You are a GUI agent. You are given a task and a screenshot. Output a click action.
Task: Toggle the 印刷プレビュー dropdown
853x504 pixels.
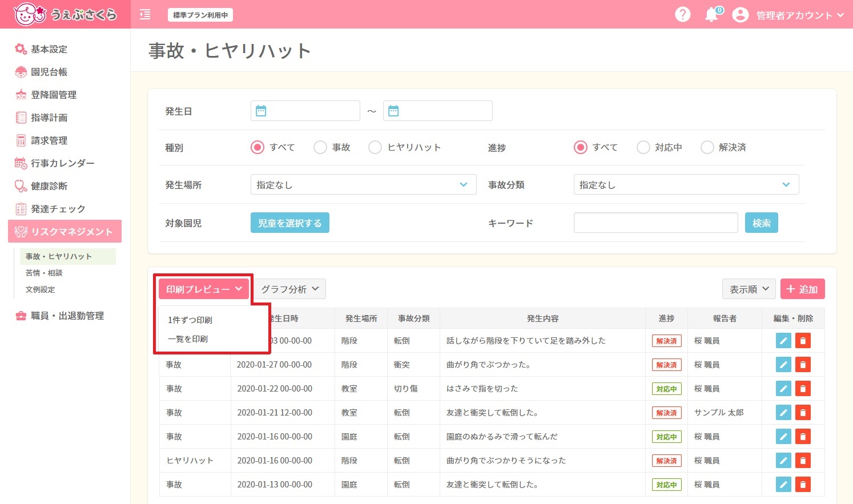tap(204, 289)
